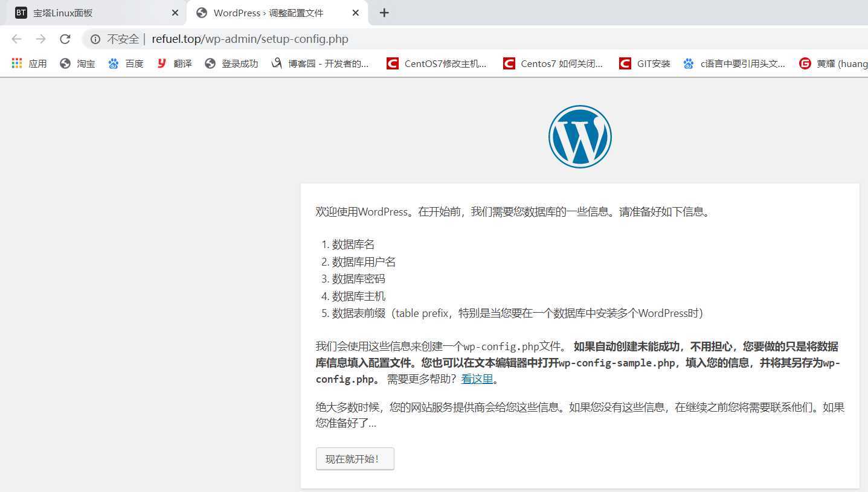
Task: Reload the page with the refresh icon
Action: pyautogui.click(x=65, y=39)
